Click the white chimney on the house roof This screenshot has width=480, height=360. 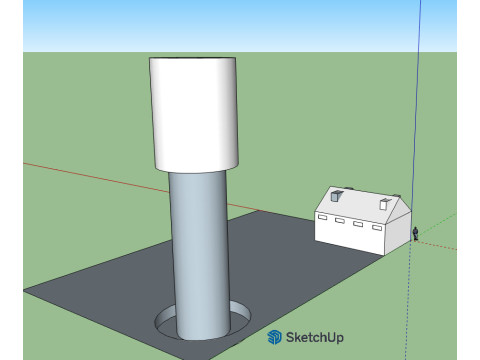point(384,204)
